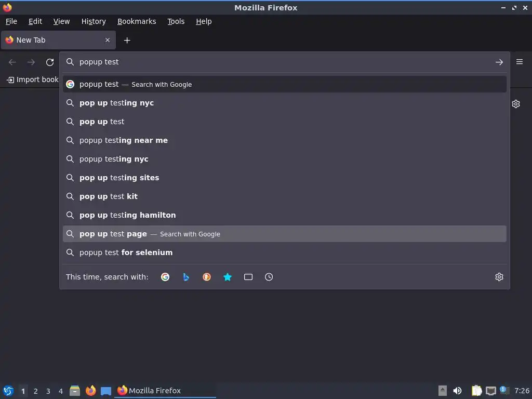This screenshot has height=399, width=532.
Task: Launch Firefox from the taskbar quick launcher
Action: point(90,391)
